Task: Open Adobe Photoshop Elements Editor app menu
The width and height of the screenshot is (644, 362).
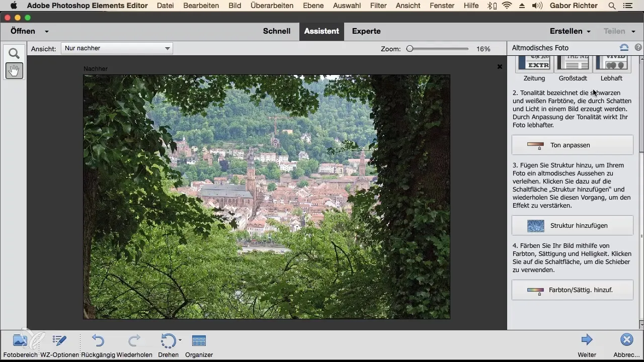Action: point(88,6)
